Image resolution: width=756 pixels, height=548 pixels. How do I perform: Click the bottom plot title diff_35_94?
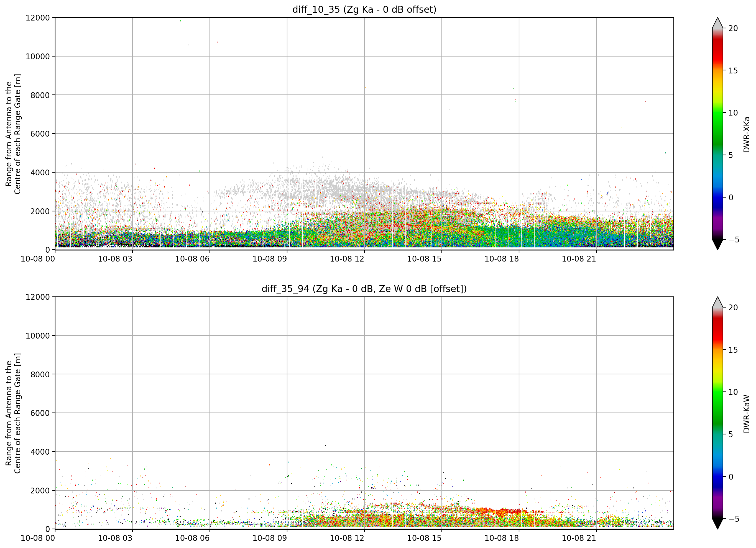point(364,289)
